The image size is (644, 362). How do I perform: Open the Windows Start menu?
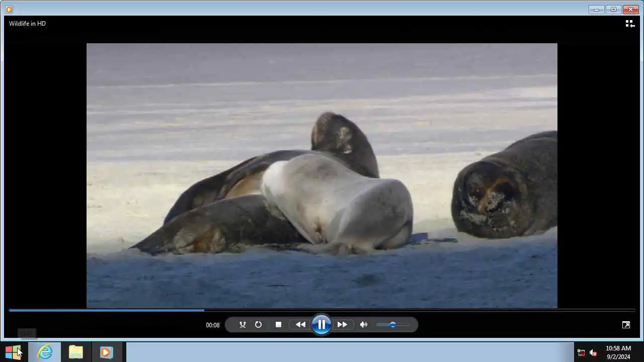(x=14, y=352)
